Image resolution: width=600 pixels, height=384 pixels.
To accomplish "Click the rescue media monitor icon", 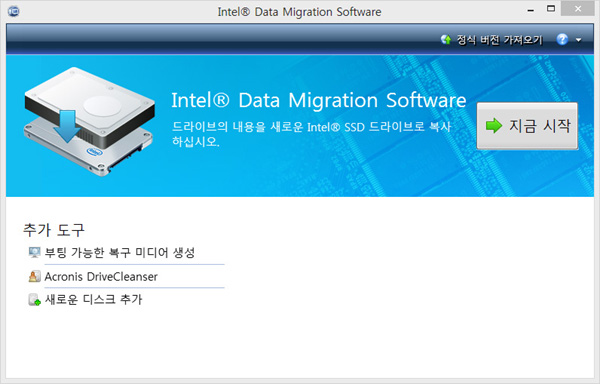I will click(34, 252).
